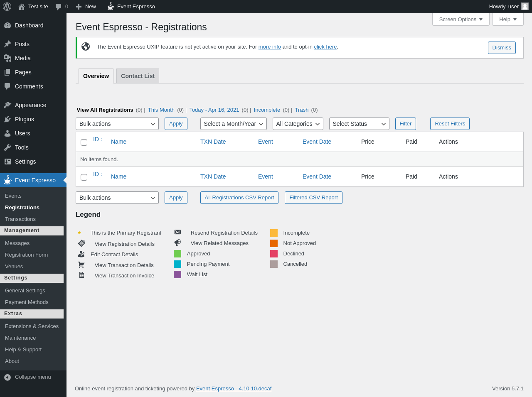Download All Registrations CSV Report

point(239,198)
